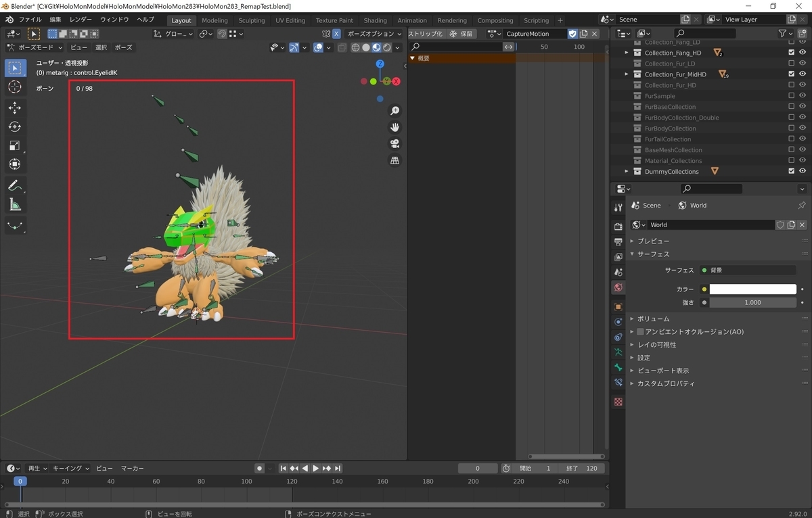Open the ポーズオプション dropdown

coord(374,34)
